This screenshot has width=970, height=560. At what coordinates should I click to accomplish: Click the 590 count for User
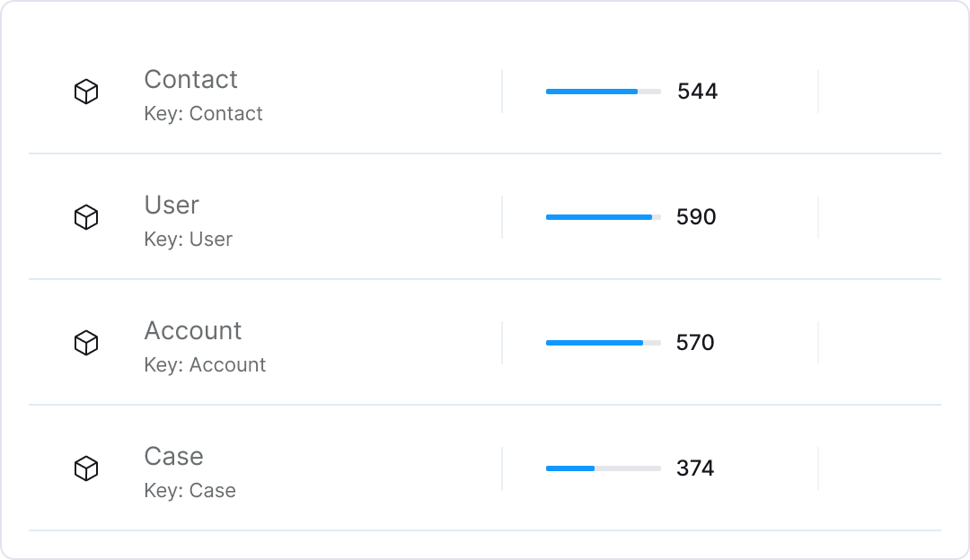pyautogui.click(x=696, y=217)
